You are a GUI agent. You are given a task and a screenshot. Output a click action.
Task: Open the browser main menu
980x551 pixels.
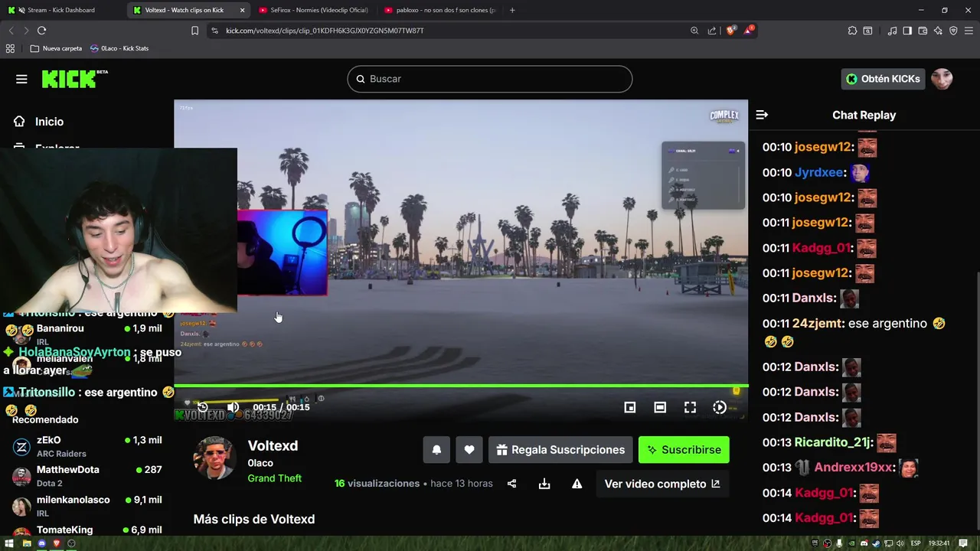969,31
